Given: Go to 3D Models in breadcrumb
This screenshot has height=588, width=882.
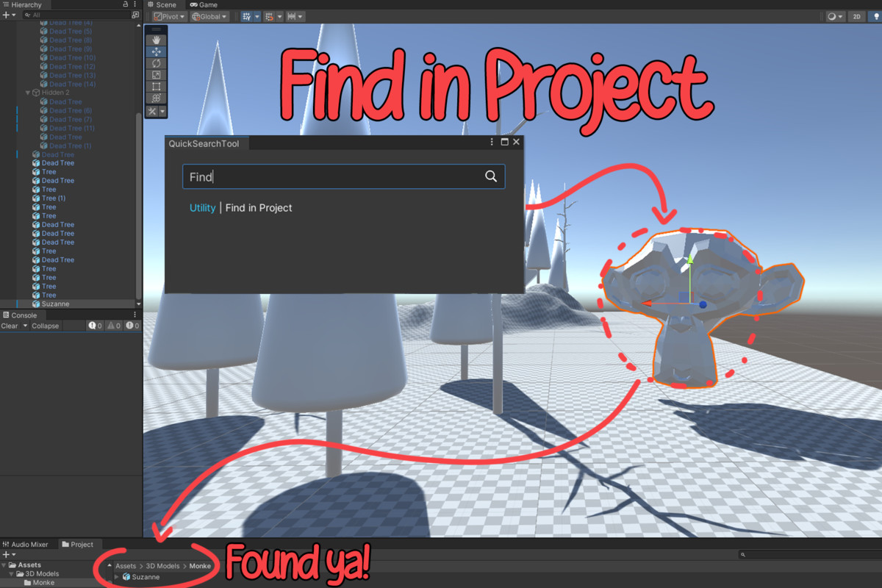Looking at the screenshot, I should click(x=162, y=566).
